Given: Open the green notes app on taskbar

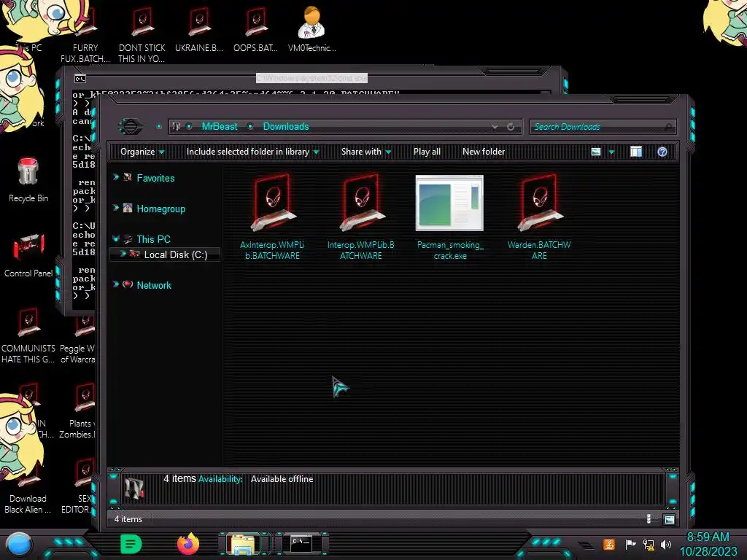Looking at the screenshot, I should 131,544.
